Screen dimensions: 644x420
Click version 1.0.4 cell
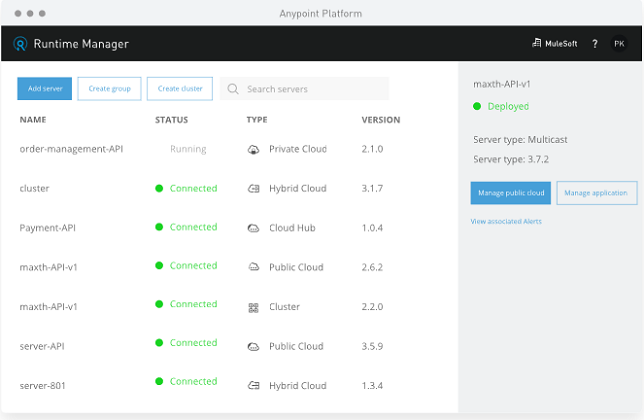coord(372,228)
